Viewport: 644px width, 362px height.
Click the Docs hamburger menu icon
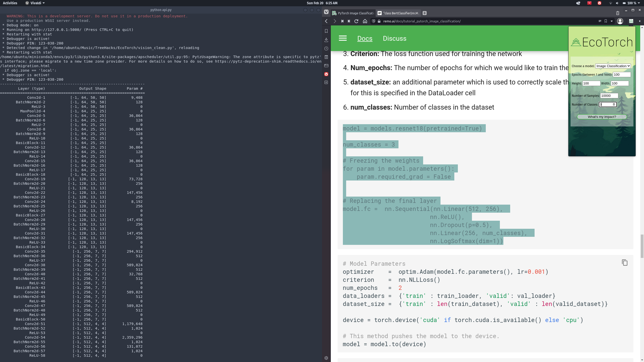click(x=343, y=38)
